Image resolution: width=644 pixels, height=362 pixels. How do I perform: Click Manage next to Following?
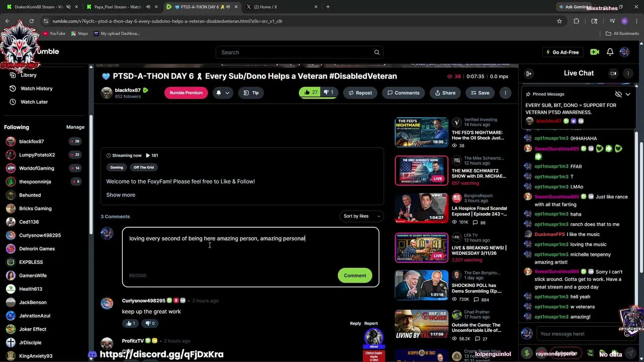(75, 127)
